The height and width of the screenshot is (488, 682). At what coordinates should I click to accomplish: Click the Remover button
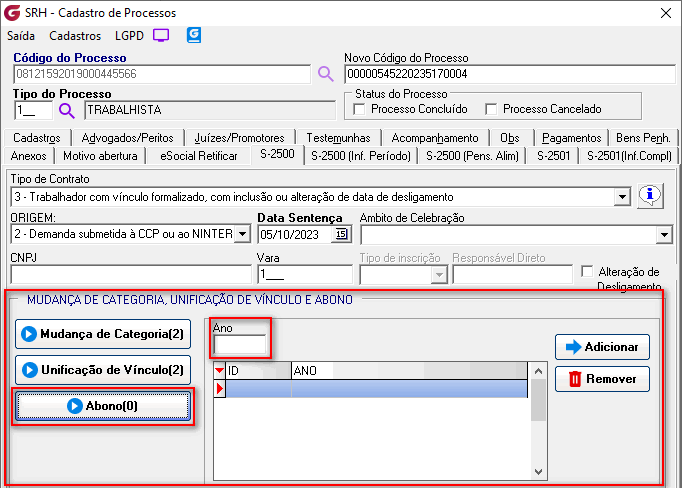coord(602,378)
